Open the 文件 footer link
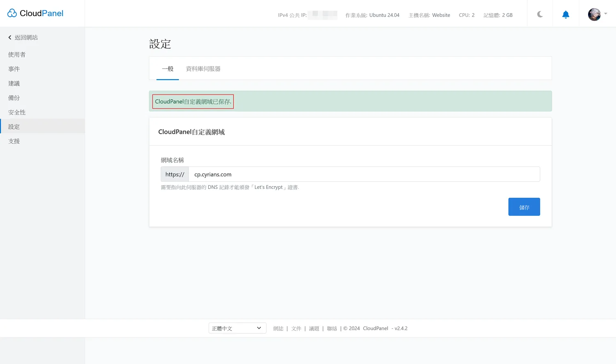 click(x=296, y=328)
